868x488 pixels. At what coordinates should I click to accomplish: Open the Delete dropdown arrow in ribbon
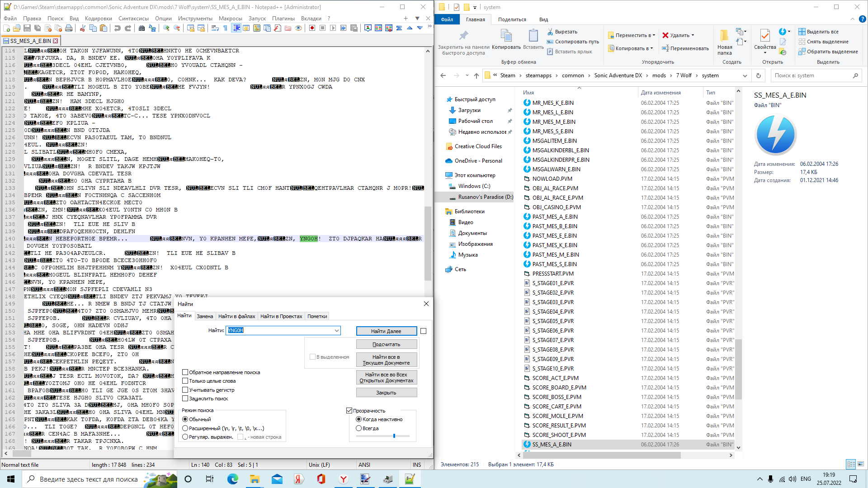coord(693,35)
